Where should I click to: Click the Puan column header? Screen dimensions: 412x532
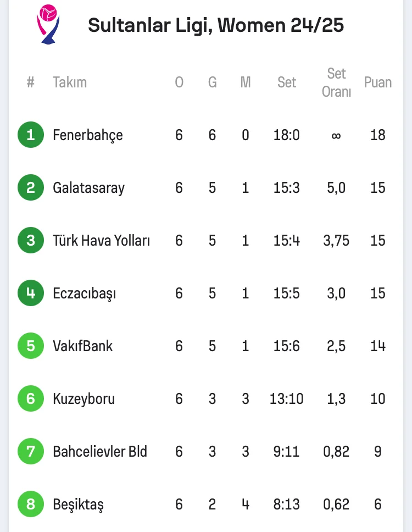(x=378, y=82)
